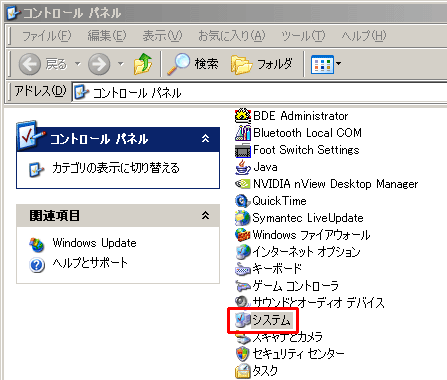The image size is (447, 380).
Task: Click the address bar コントロール パネル field
Action: [259, 92]
